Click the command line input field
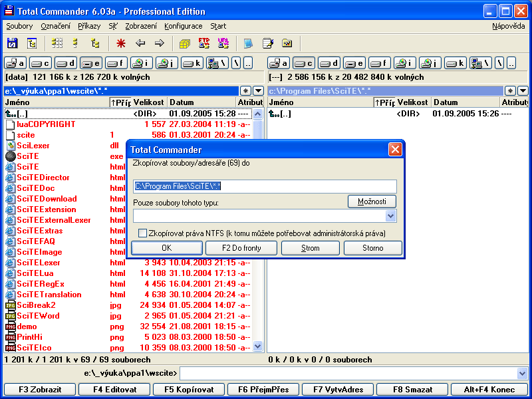The height and width of the screenshot is (399, 532). tap(348, 374)
